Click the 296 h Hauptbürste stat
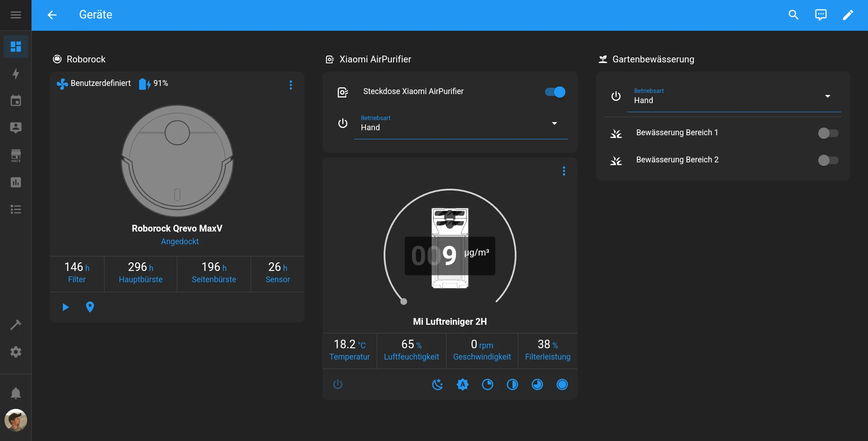 point(141,273)
